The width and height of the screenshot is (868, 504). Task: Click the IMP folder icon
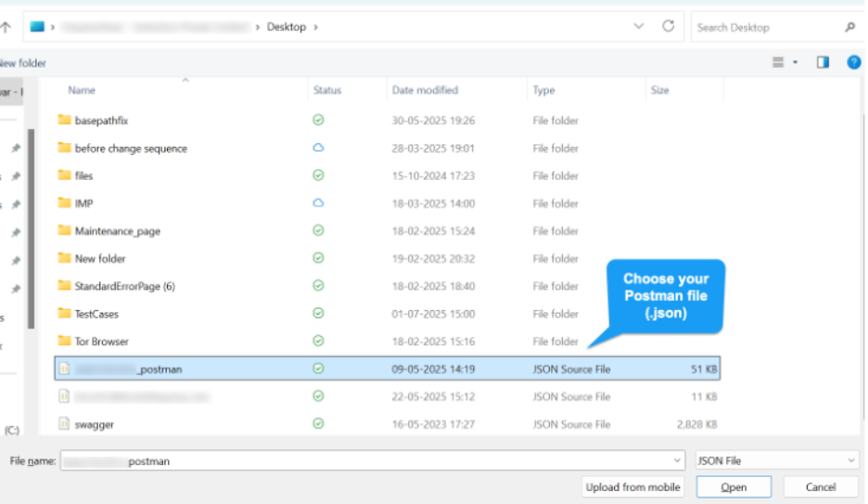coord(64,202)
